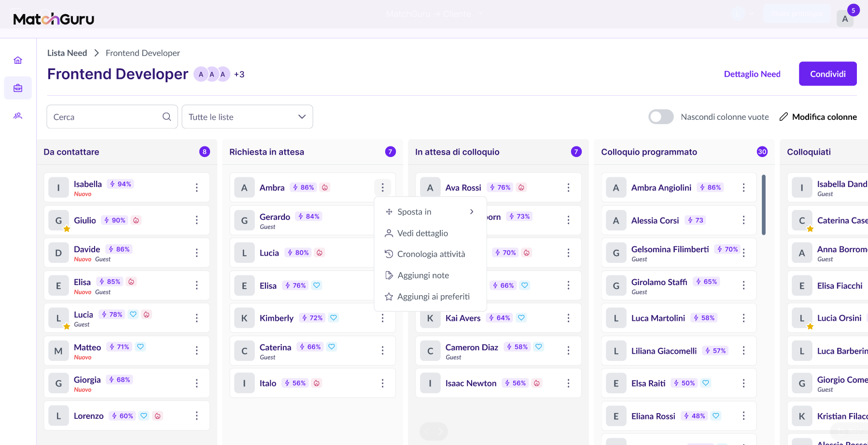
Task: Toggle the fire marker on Lorenzo card
Action: pyautogui.click(x=157, y=416)
